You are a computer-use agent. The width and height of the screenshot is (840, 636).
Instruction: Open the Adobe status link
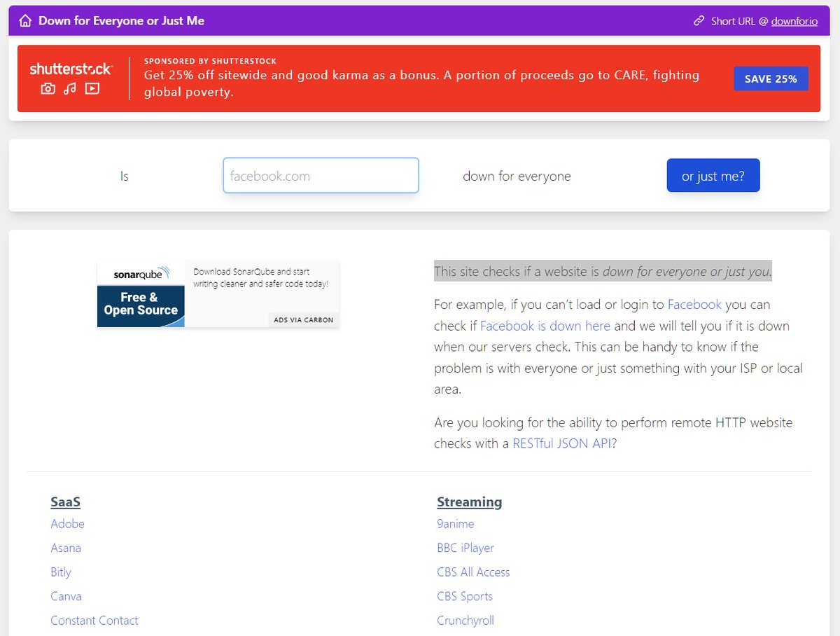click(67, 524)
